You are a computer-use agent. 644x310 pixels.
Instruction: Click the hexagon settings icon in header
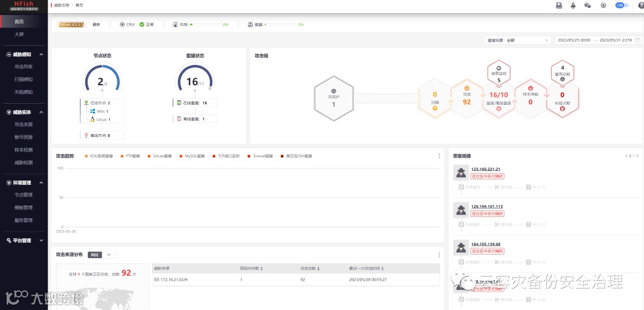pos(603,5)
